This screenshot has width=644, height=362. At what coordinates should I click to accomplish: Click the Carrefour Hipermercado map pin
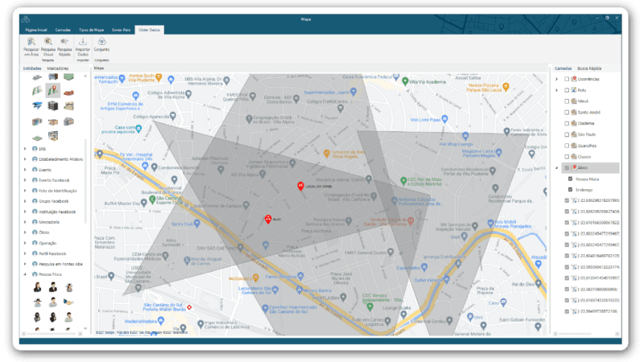click(266, 308)
